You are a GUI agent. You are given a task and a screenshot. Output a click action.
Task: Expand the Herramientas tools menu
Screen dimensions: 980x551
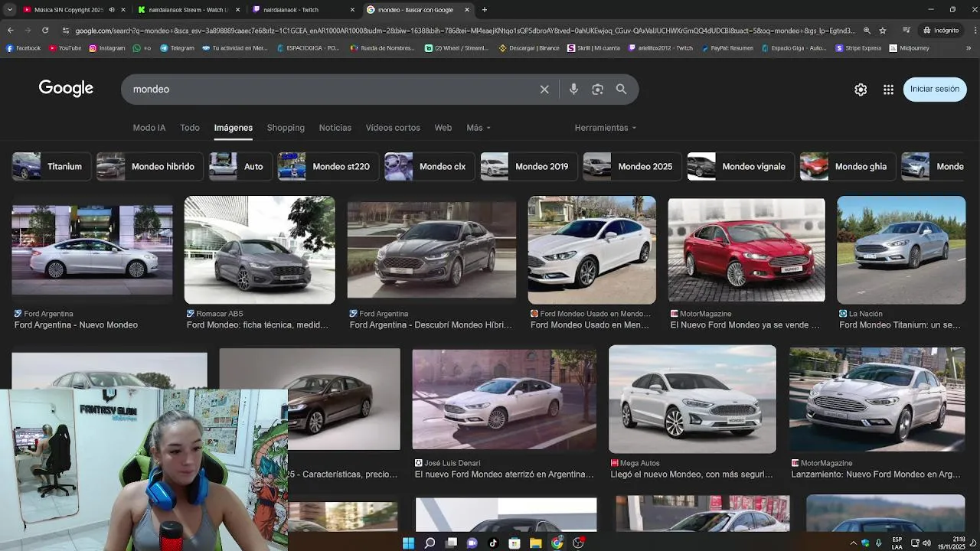(606, 128)
